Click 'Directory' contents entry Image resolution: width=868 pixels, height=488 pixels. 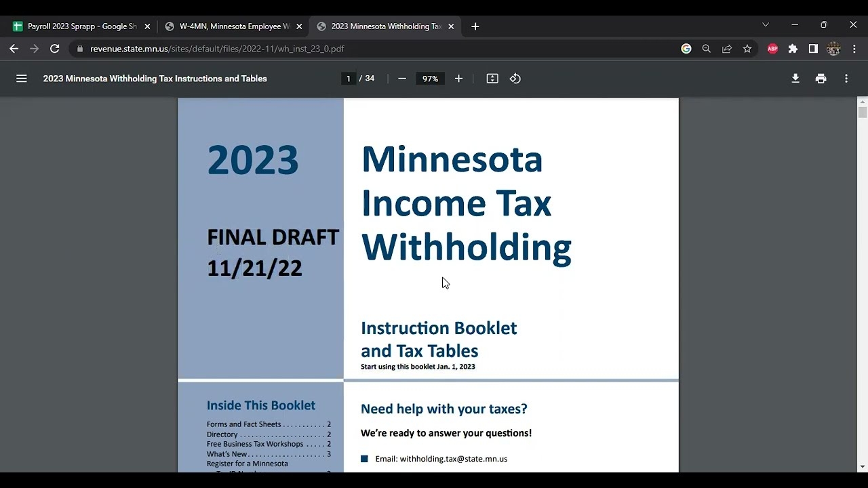click(x=269, y=434)
